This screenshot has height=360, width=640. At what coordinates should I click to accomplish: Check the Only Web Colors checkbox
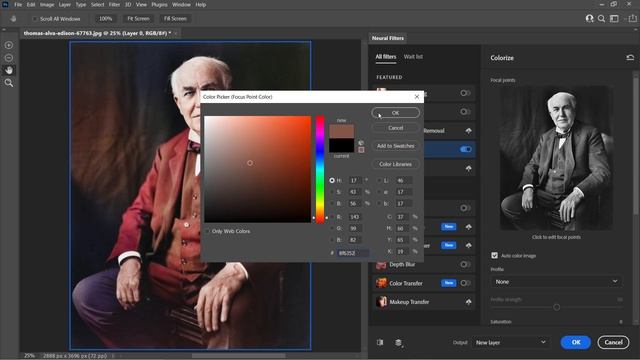click(208, 231)
